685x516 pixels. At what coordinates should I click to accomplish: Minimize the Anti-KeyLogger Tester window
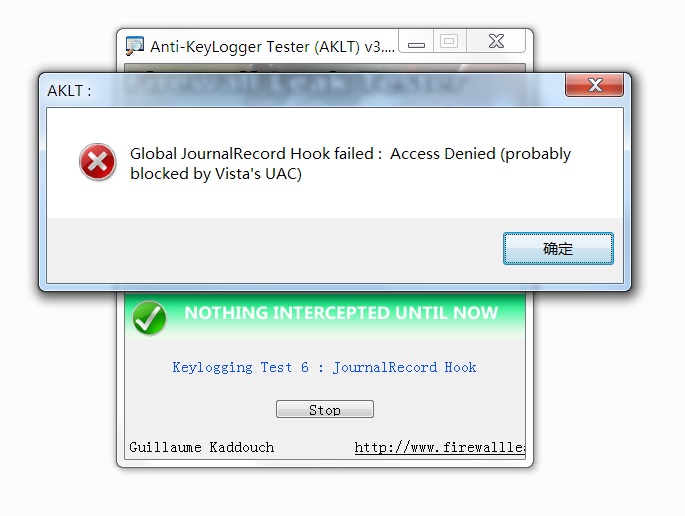(x=416, y=42)
